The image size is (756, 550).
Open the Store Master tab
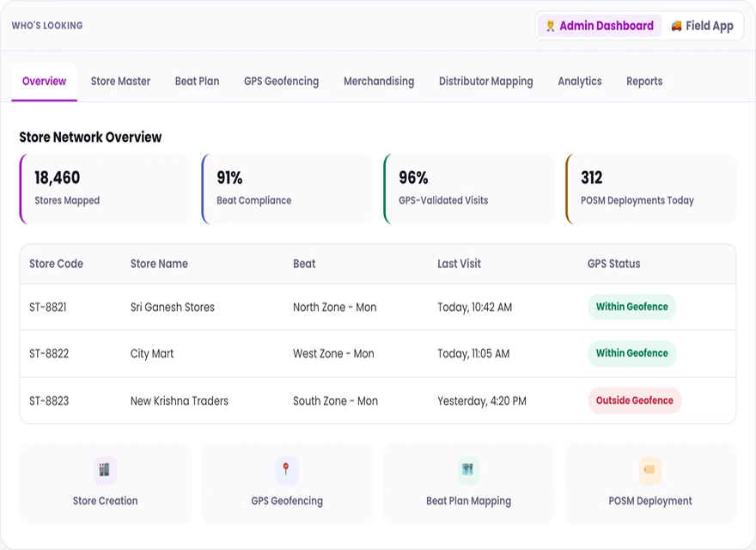pos(120,82)
